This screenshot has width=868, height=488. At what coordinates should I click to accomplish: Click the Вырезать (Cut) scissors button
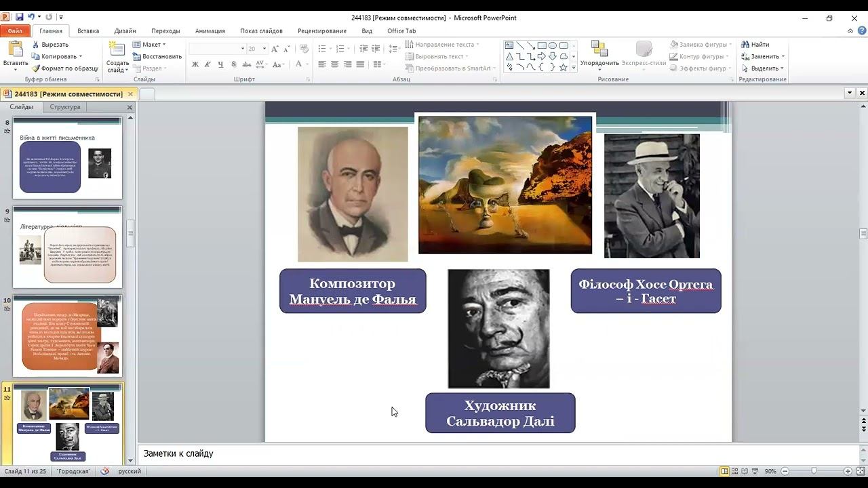point(51,45)
